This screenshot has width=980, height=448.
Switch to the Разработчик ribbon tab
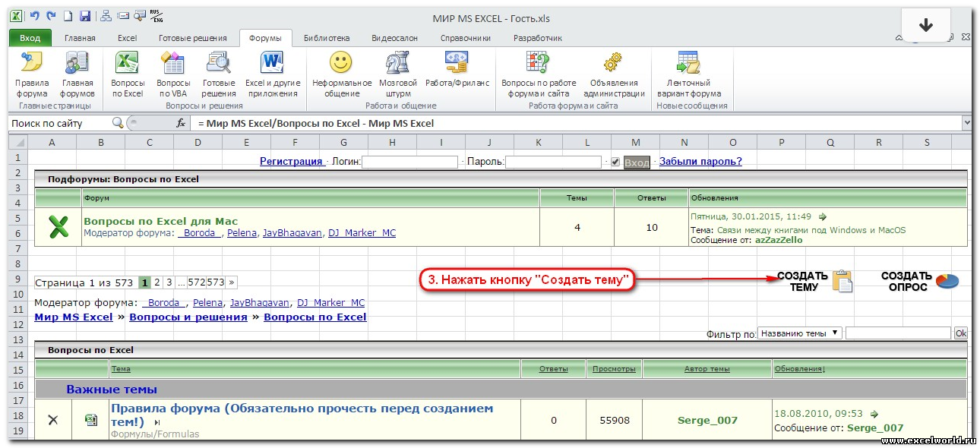pyautogui.click(x=538, y=38)
